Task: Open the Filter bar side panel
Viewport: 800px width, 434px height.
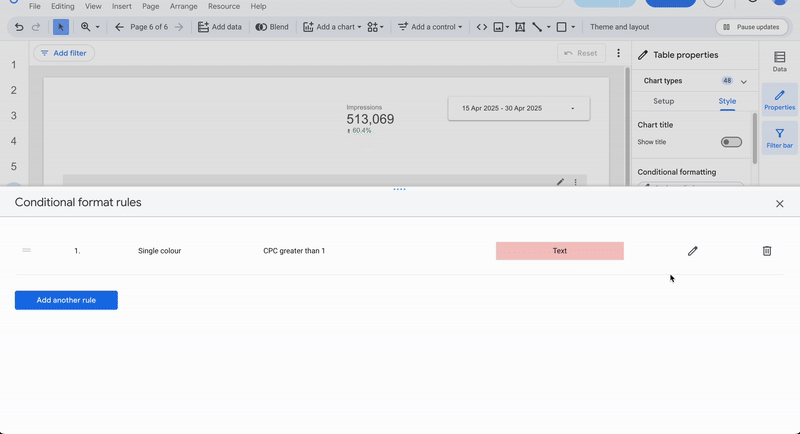Action: 779,138
